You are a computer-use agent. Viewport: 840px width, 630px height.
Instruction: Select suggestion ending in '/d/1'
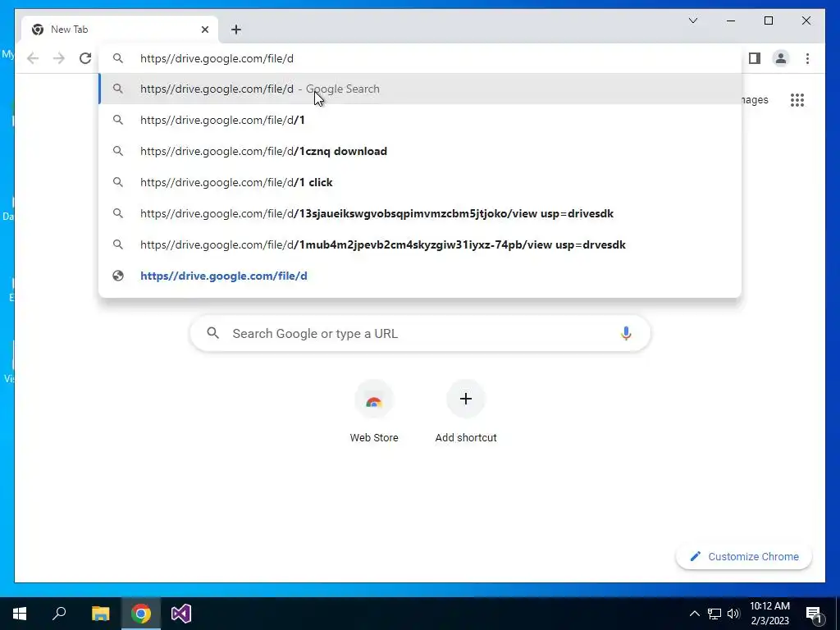[x=420, y=120]
